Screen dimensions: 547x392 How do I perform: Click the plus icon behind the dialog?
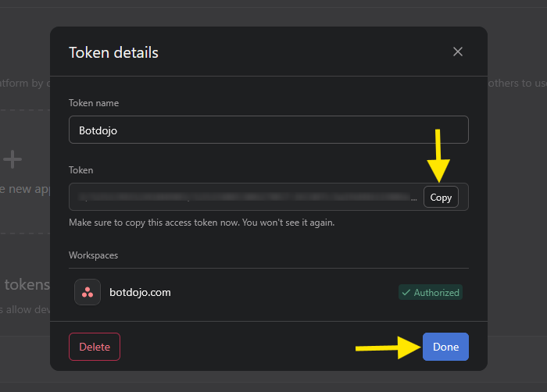point(13,160)
